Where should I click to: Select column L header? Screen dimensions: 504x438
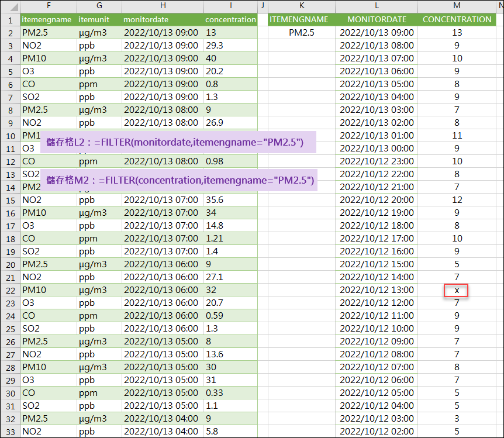tap(377, 5)
